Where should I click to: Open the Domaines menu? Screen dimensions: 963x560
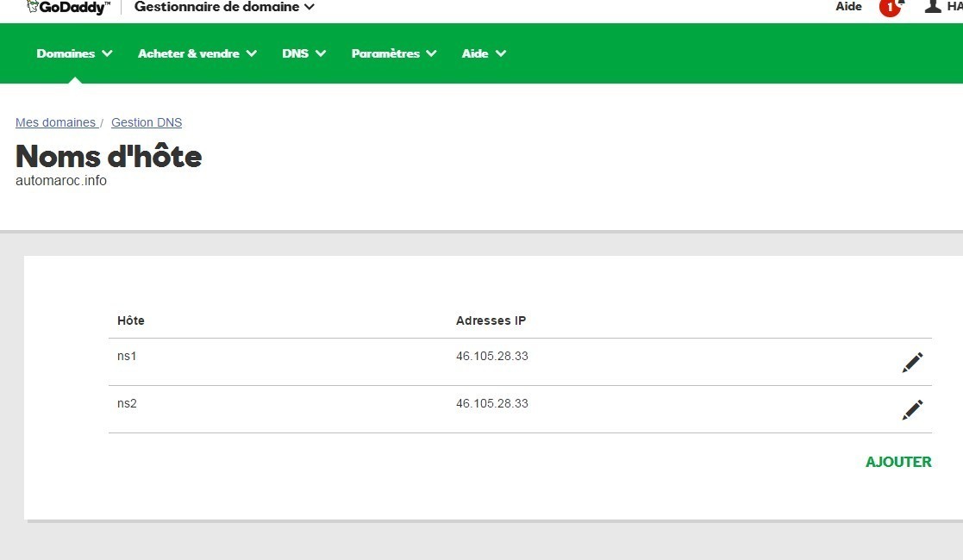[x=74, y=53]
